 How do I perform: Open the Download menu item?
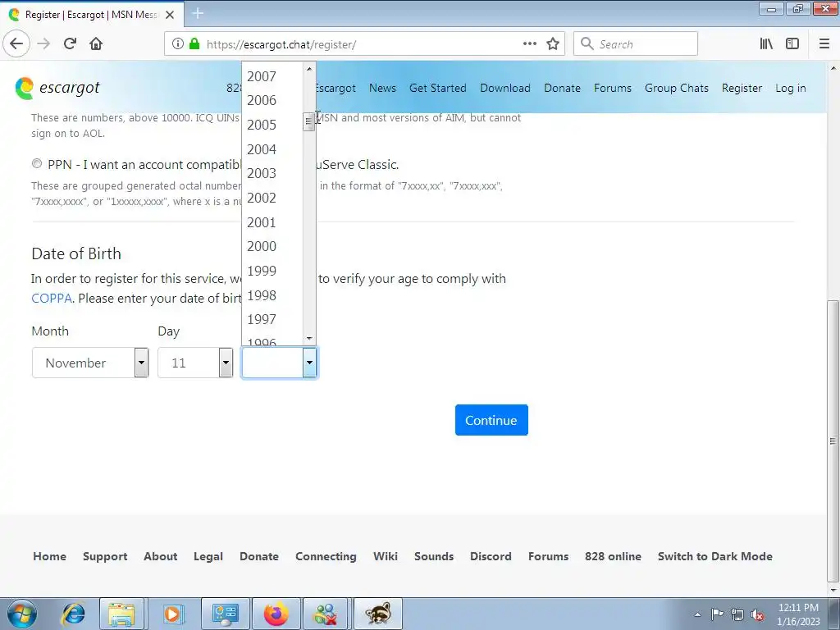pos(505,88)
